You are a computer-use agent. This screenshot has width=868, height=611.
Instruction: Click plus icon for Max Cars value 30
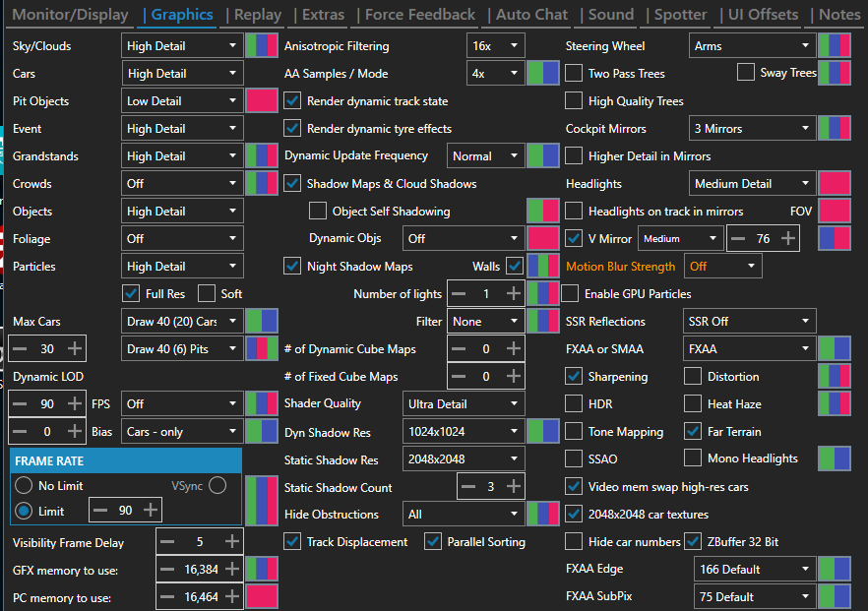(75, 348)
